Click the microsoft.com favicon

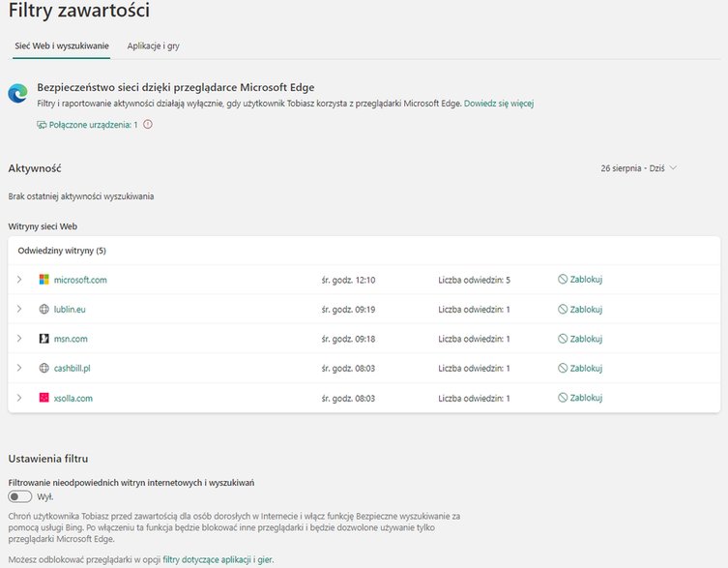(44, 280)
